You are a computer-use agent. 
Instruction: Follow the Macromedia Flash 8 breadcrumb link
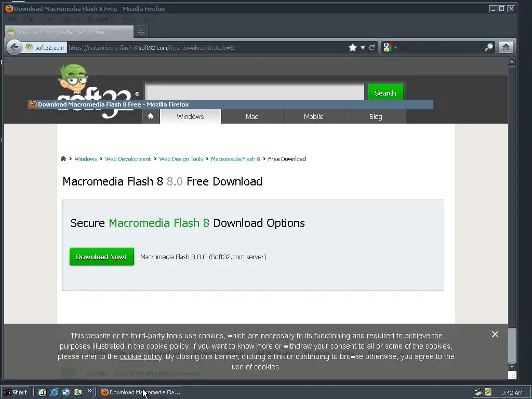pos(235,159)
